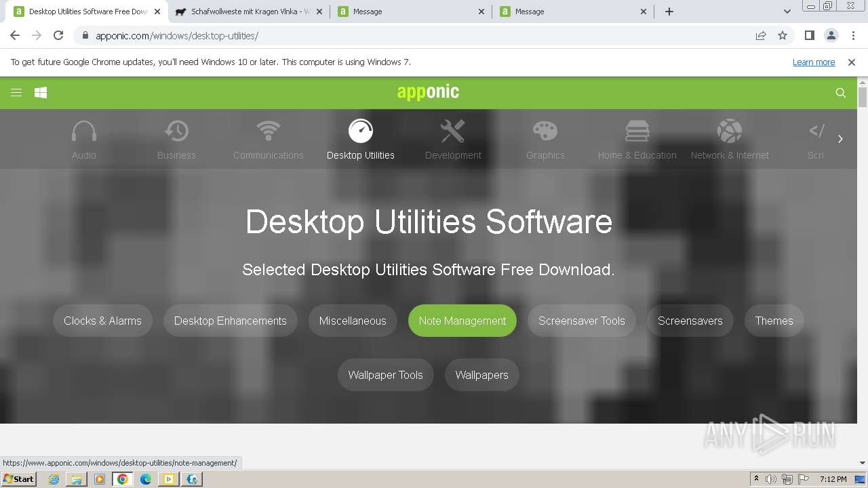Click the page's vertical scrollbar thumb

pos(863,97)
